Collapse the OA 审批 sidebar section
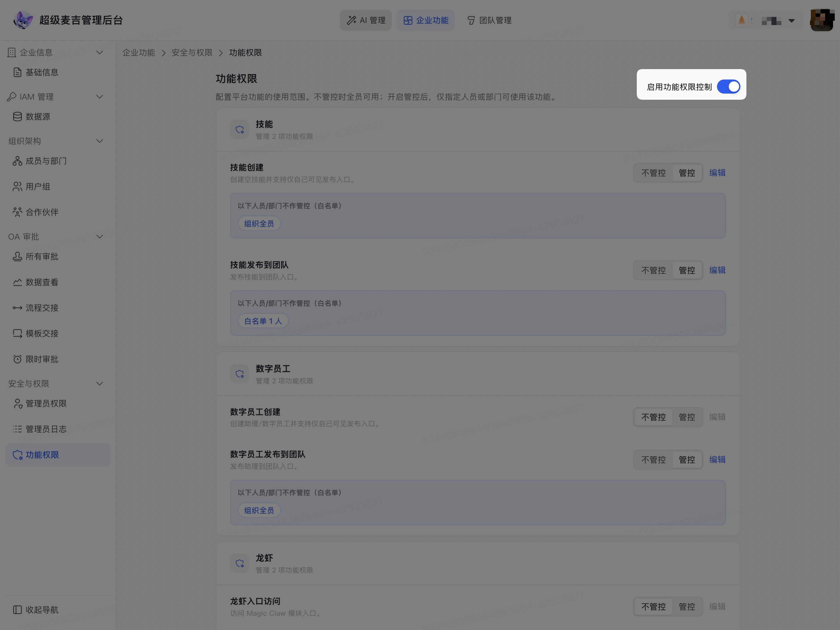Viewport: 840px width, 630px height. coord(99,237)
